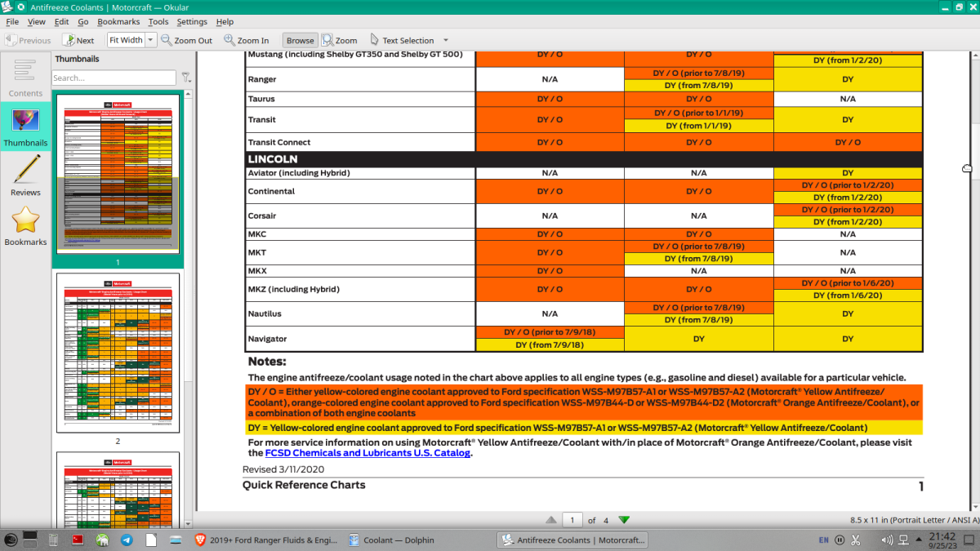Go to the Previous page button

29,40
